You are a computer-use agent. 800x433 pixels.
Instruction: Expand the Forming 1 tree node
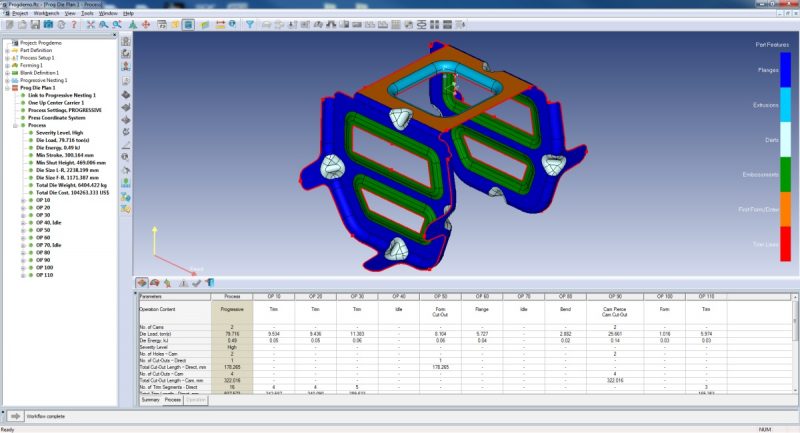click(7, 65)
